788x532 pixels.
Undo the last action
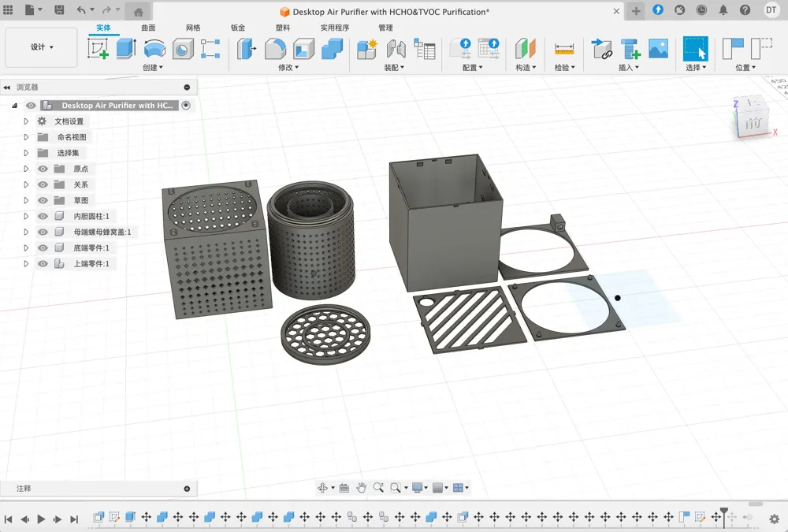pyautogui.click(x=81, y=9)
